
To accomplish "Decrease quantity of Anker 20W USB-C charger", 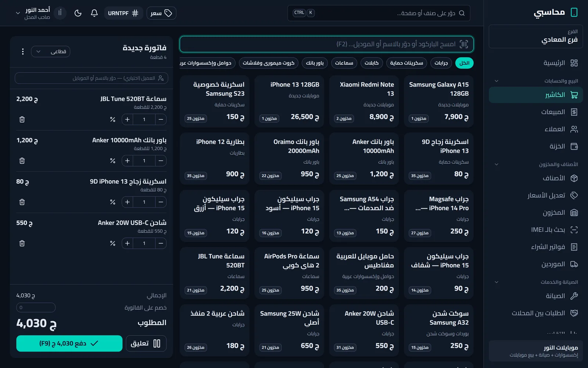I will (x=161, y=243).
